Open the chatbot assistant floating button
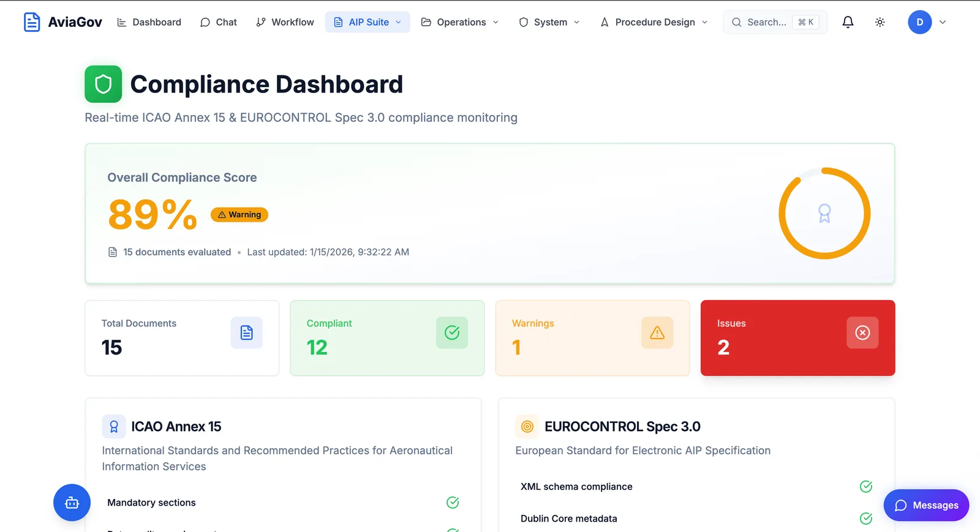Viewport: 980px width, 532px height. point(72,503)
